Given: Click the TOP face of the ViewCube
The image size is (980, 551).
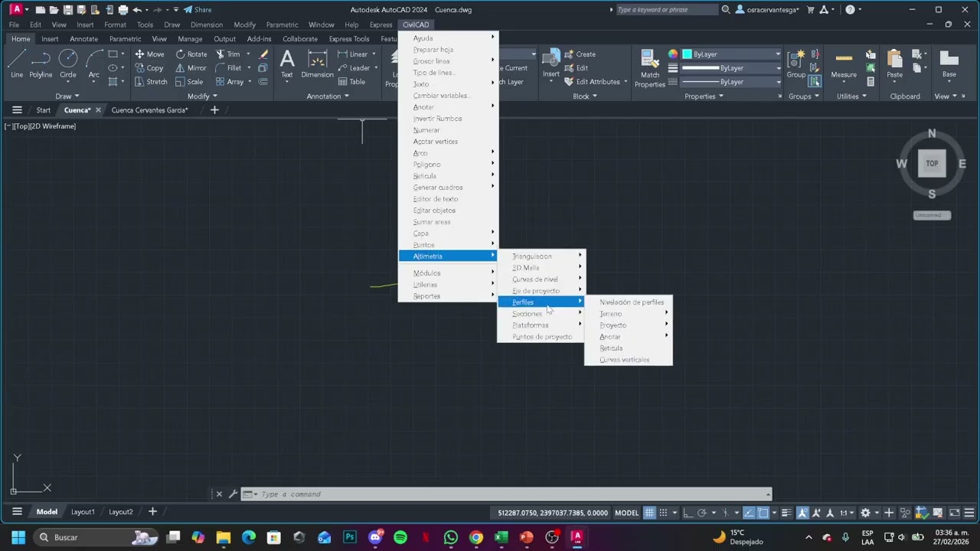Looking at the screenshot, I should tap(932, 163).
